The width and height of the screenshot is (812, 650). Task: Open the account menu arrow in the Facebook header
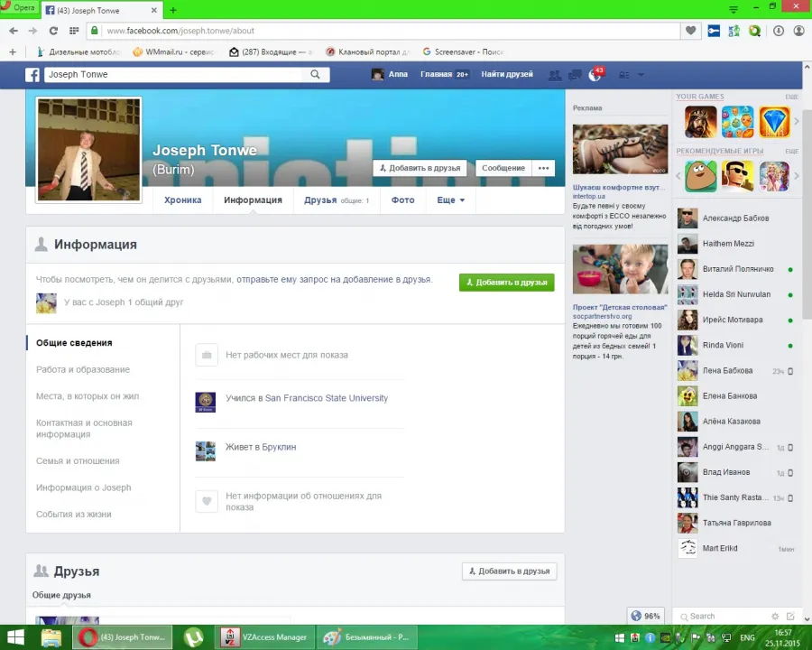[x=641, y=75]
